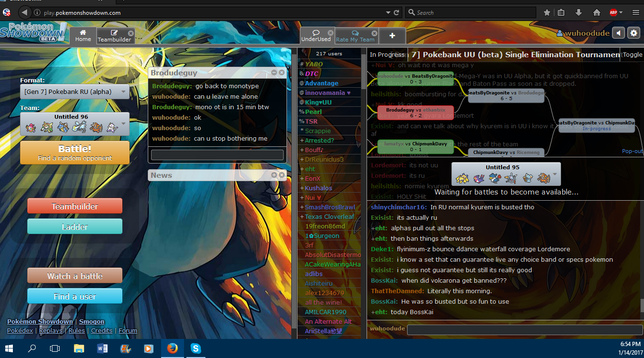Click the Watch a battle button

75,276
